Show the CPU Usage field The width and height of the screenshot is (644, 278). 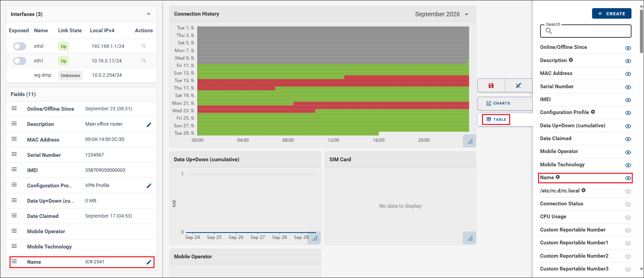click(628, 218)
